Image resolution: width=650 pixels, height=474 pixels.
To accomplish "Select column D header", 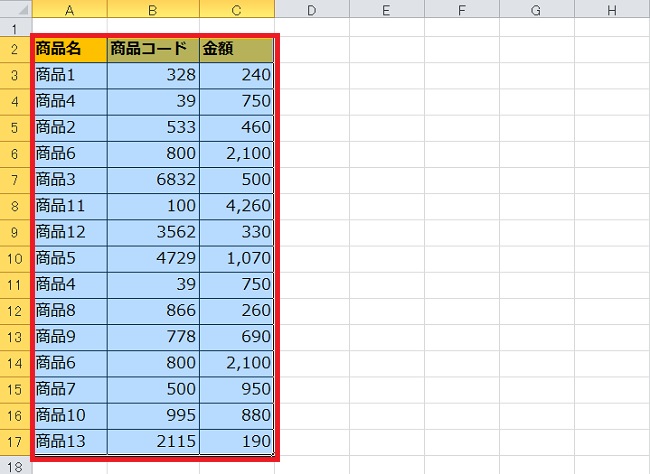I will click(x=312, y=10).
